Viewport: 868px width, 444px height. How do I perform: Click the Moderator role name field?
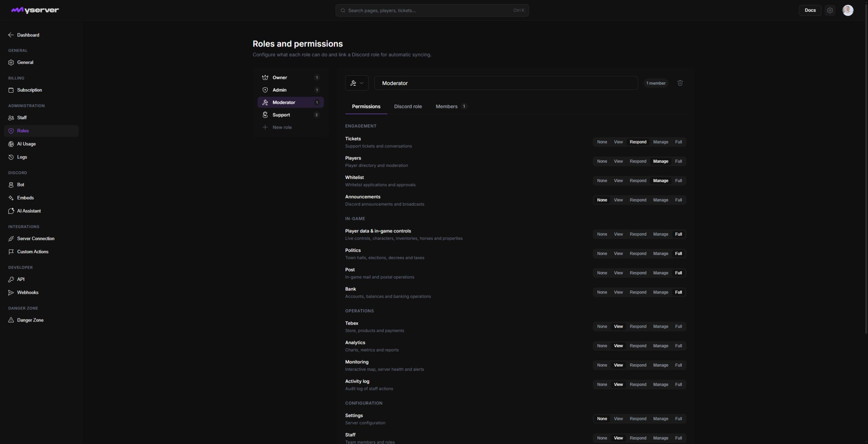pyautogui.click(x=506, y=83)
